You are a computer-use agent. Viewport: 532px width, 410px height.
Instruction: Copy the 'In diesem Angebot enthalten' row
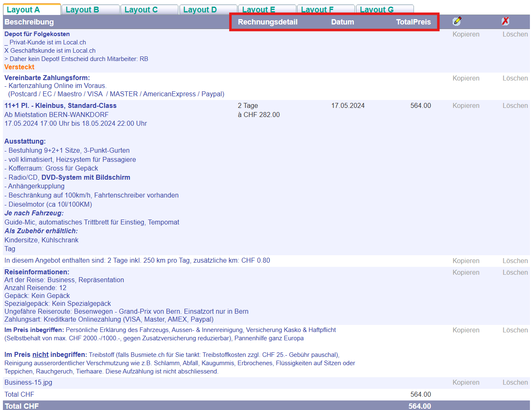tap(466, 261)
